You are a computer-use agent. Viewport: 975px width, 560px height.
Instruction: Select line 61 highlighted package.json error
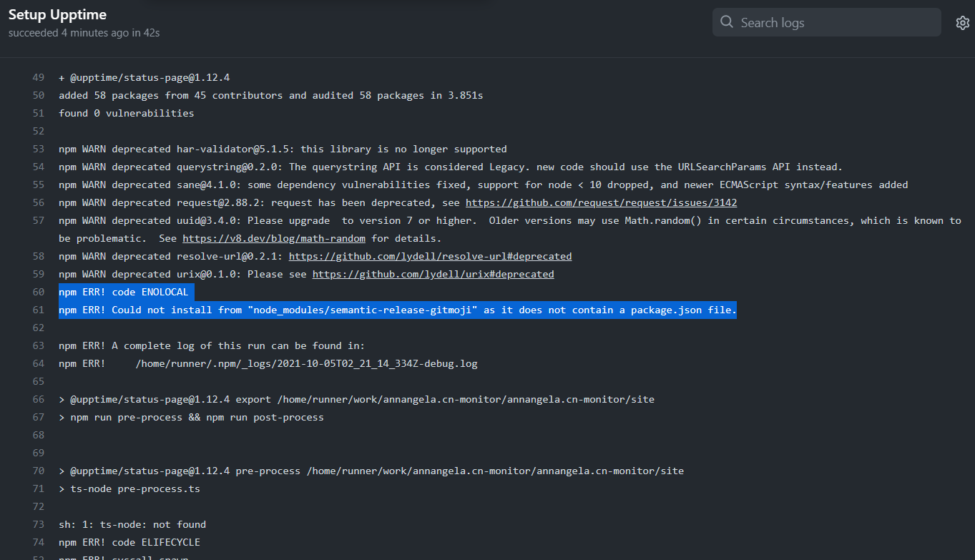tap(37, 310)
